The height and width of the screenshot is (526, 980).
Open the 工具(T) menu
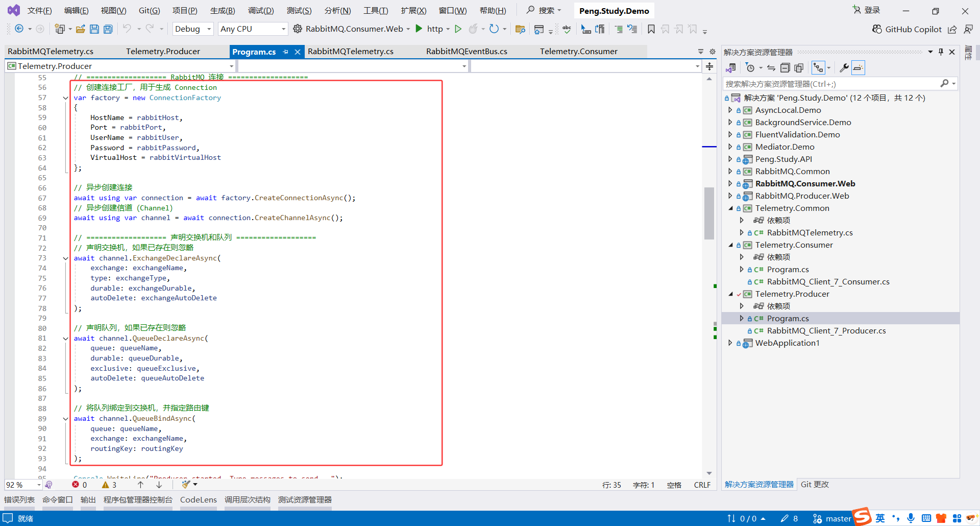click(376, 11)
